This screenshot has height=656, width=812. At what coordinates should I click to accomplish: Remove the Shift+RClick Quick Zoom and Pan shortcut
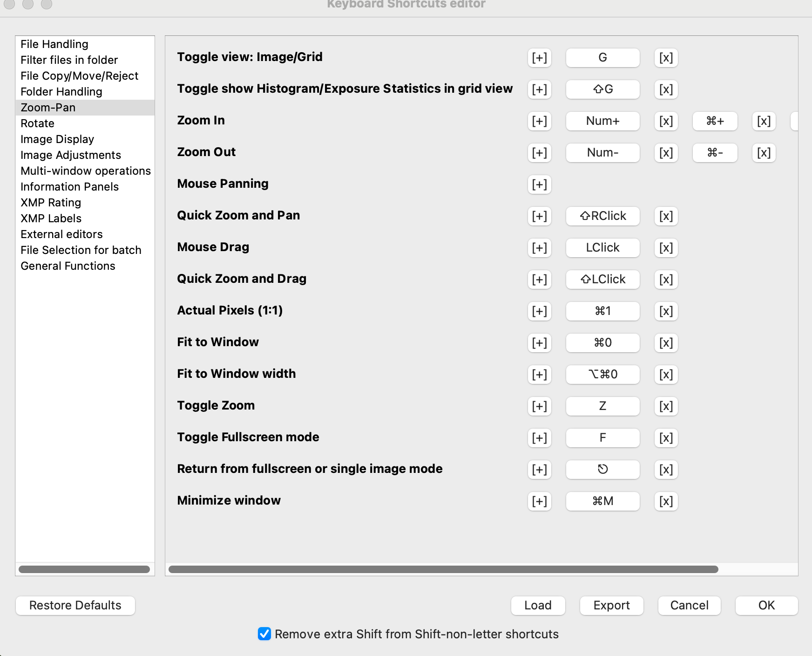(x=666, y=216)
